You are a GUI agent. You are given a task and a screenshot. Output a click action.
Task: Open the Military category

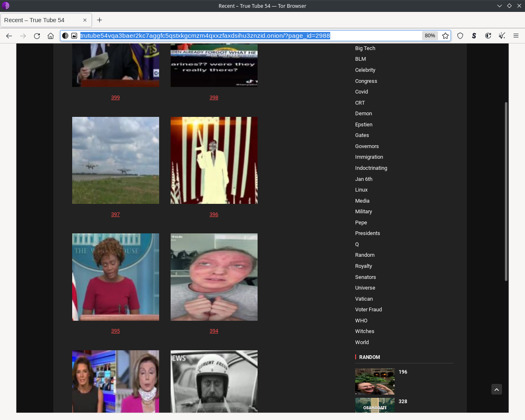pyautogui.click(x=363, y=212)
